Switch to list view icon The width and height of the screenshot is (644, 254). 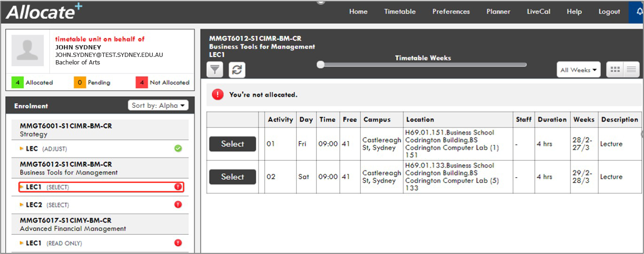click(x=631, y=70)
